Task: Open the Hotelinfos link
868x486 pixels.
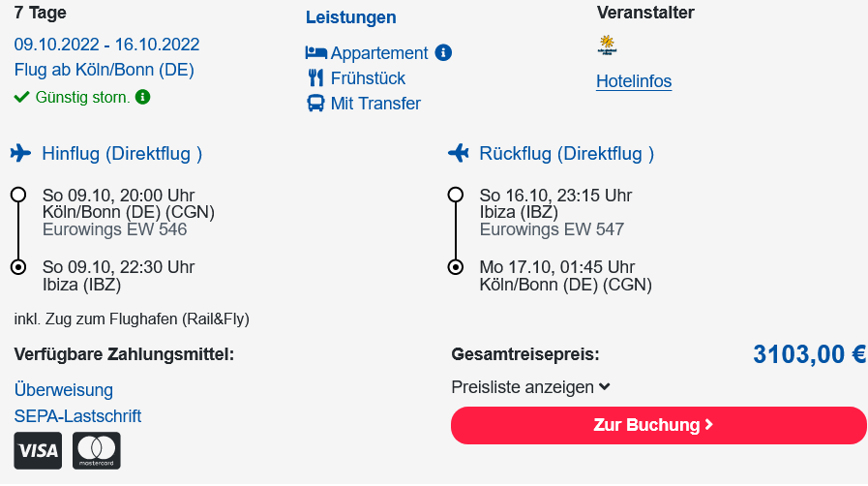Action: [x=634, y=81]
